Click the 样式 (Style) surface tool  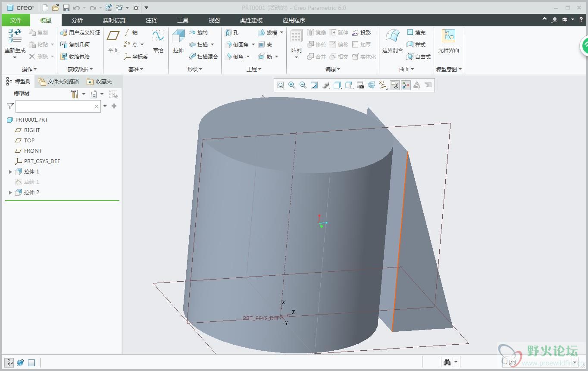416,44
